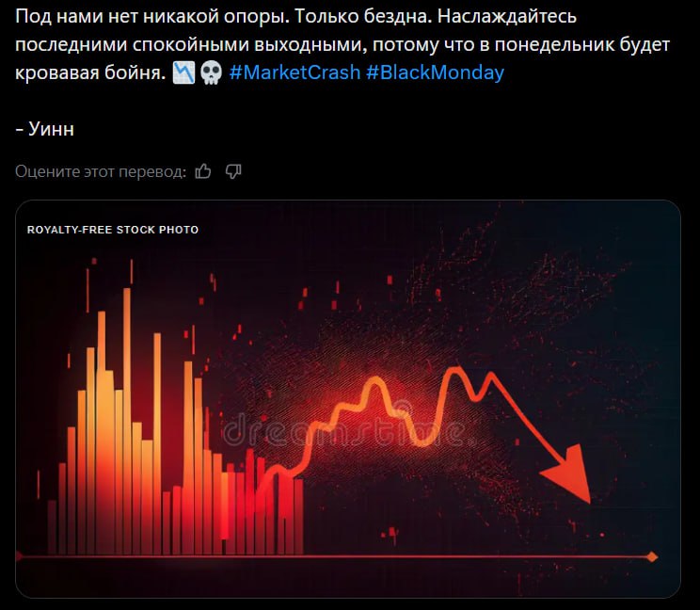Click the 'ROYALTY-FREE STOCK PHOTO' label
Screen dimensions: 700x610
click(x=113, y=230)
